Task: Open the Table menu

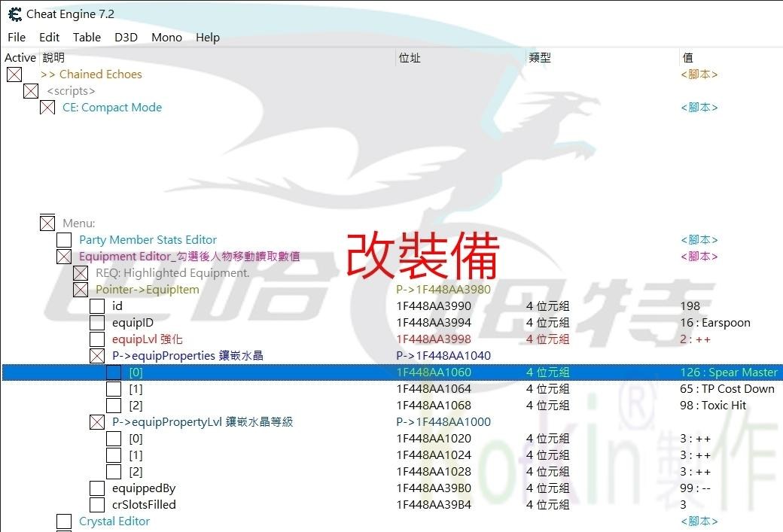Action: coord(87,37)
